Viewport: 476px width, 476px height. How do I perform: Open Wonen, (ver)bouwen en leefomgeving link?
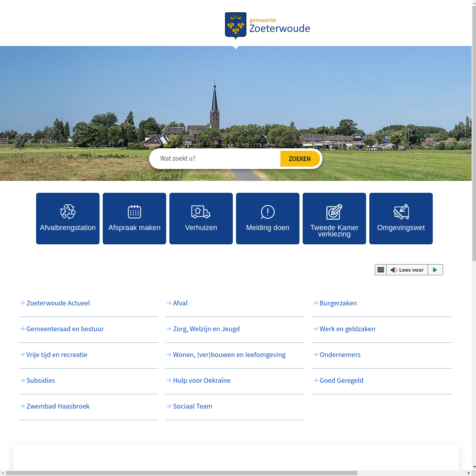tap(229, 355)
